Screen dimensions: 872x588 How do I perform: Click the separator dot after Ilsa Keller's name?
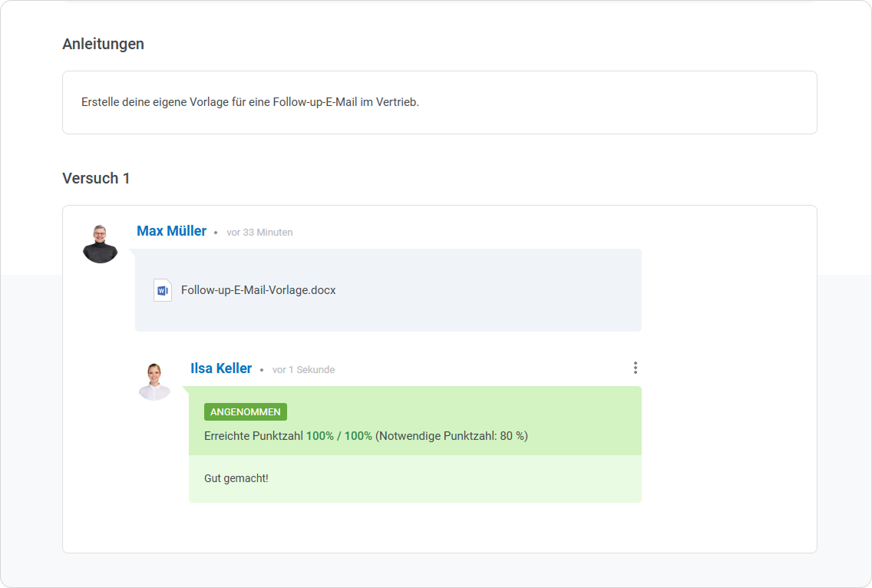[x=262, y=369]
